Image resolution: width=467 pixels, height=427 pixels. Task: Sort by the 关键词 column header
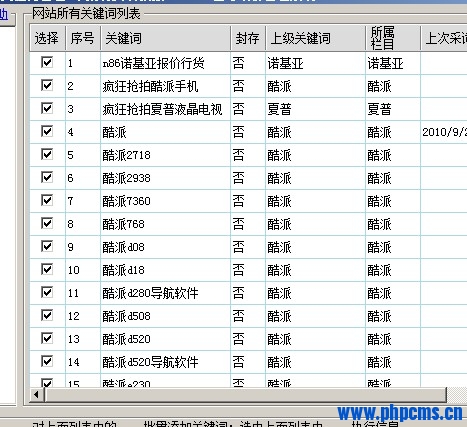coord(166,38)
